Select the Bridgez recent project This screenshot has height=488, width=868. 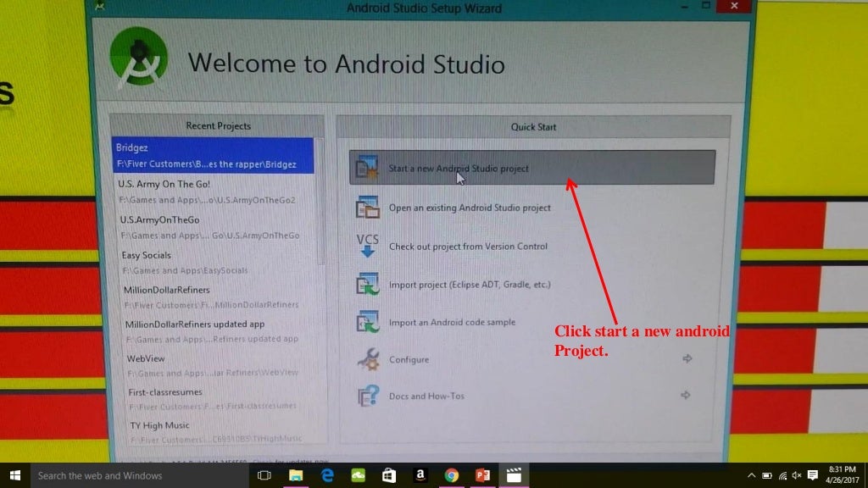213,156
